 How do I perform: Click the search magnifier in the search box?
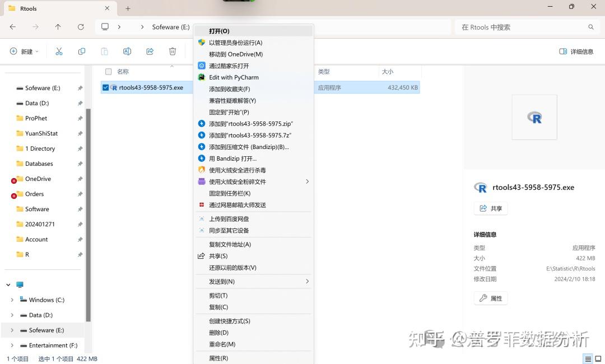point(591,26)
